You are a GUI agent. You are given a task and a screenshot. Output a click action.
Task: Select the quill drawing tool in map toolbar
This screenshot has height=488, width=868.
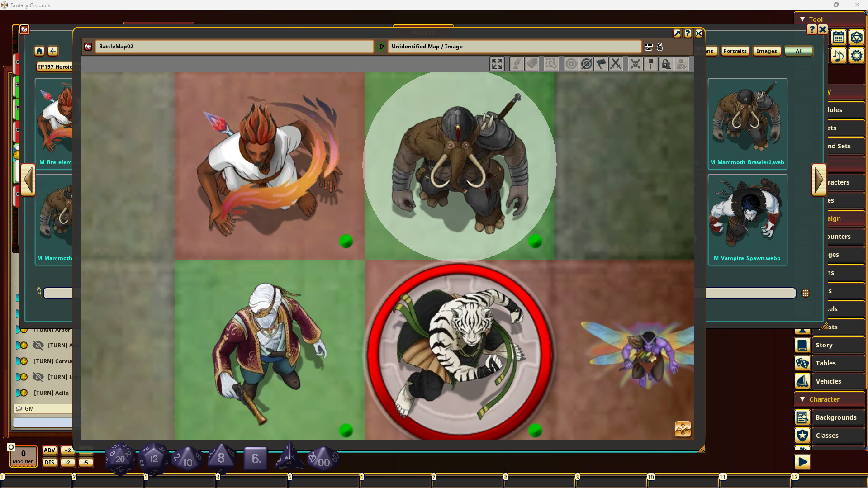pyautogui.click(x=517, y=64)
